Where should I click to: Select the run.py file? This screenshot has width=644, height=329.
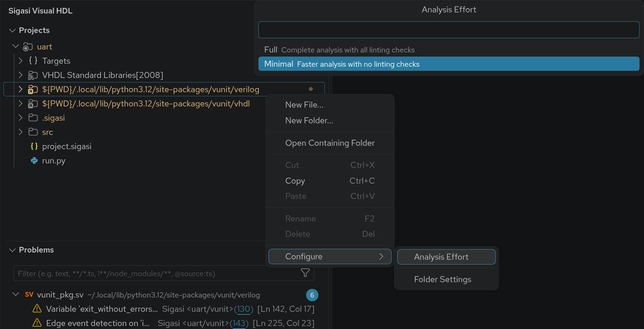coord(54,161)
